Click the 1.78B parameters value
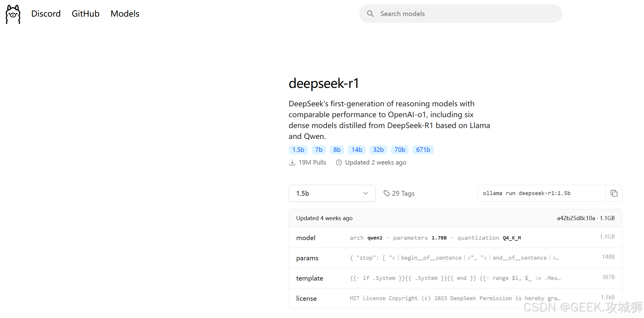Viewport: 644px width, 318px height. (439, 238)
